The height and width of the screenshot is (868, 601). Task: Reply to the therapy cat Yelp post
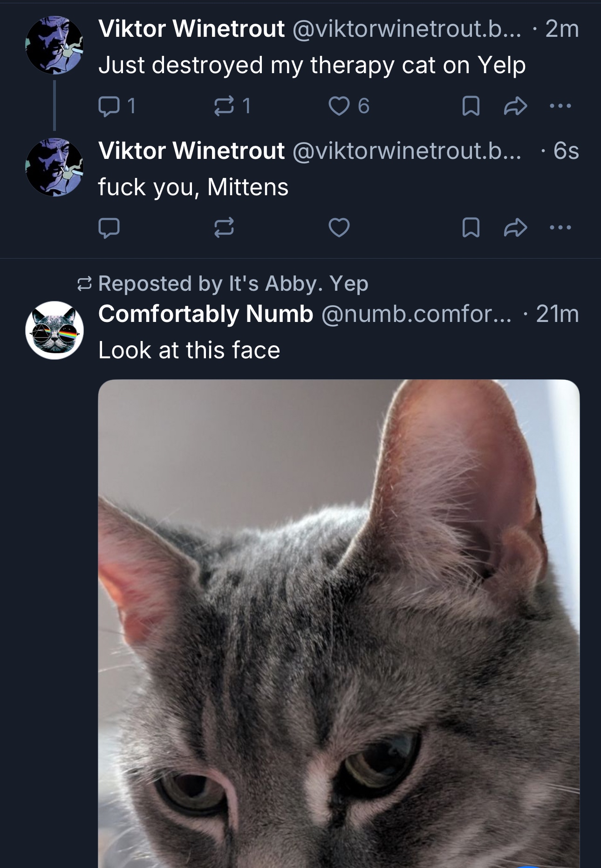tap(109, 106)
